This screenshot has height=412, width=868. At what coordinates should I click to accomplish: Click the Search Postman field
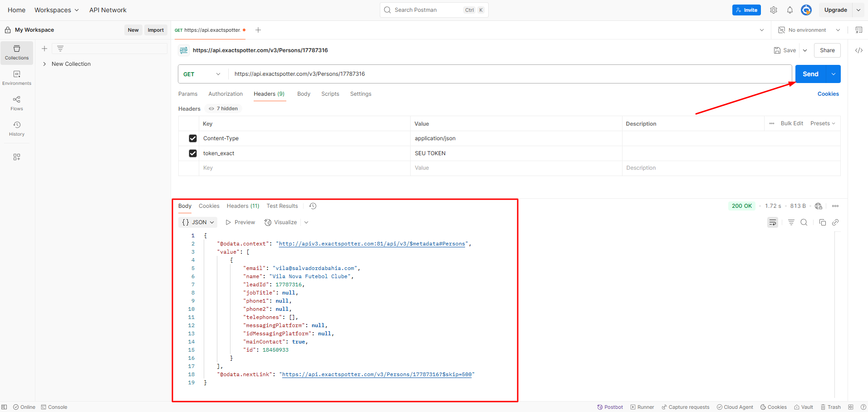click(x=434, y=10)
